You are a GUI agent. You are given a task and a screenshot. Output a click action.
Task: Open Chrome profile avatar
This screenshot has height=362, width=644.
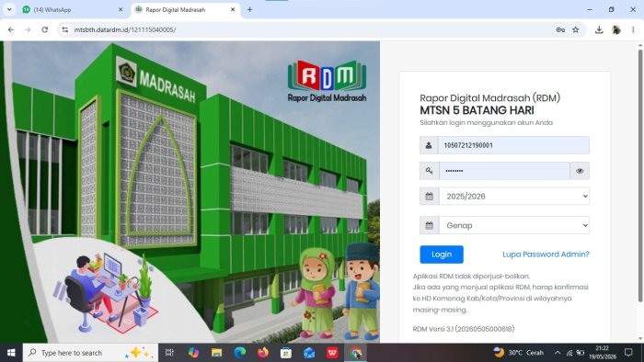click(616, 29)
